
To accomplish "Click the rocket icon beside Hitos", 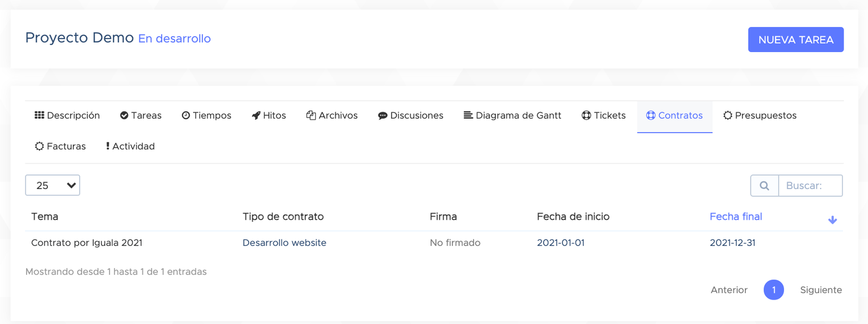I will 256,115.
